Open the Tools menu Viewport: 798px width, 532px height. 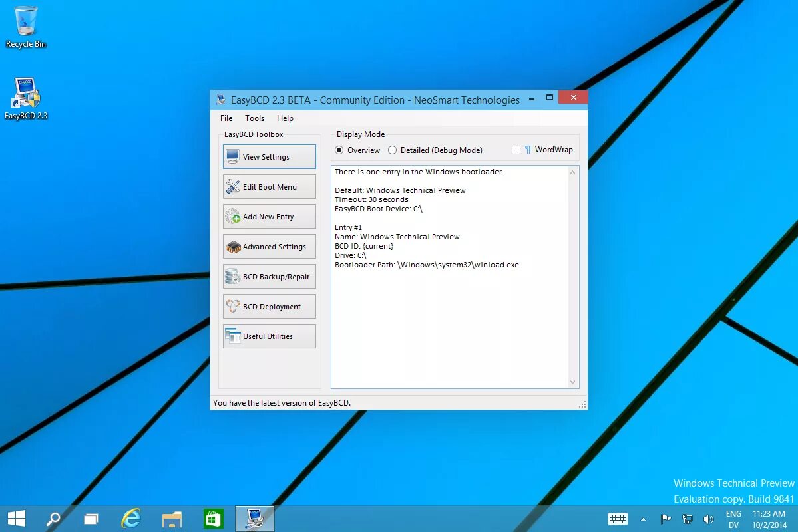pyautogui.click(x=254, y=118)
